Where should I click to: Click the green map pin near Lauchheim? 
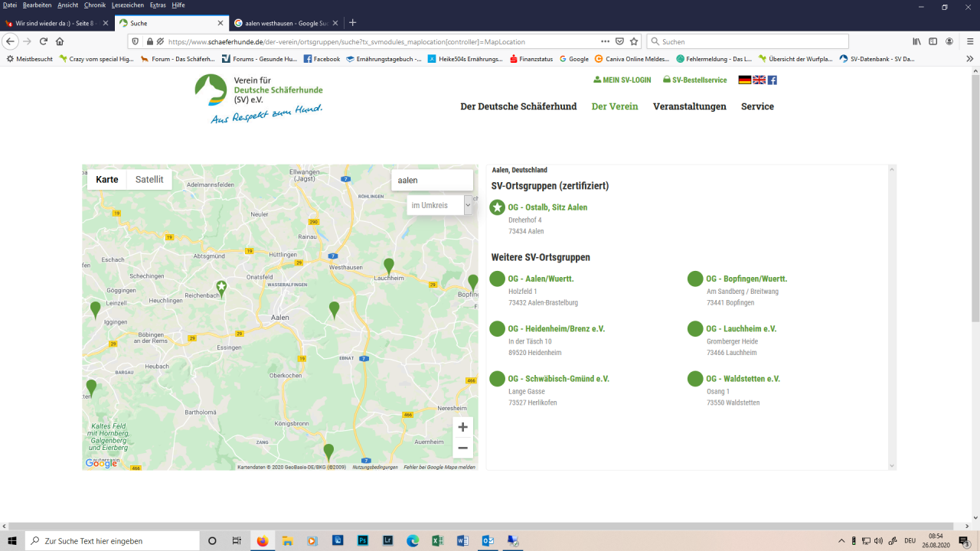tap(389, 266)
